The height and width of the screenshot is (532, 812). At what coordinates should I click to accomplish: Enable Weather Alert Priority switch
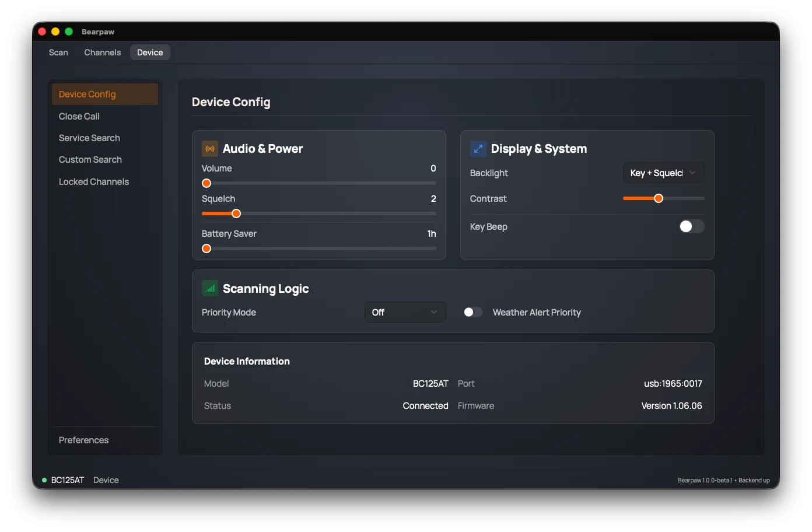(x=473, y=312)
